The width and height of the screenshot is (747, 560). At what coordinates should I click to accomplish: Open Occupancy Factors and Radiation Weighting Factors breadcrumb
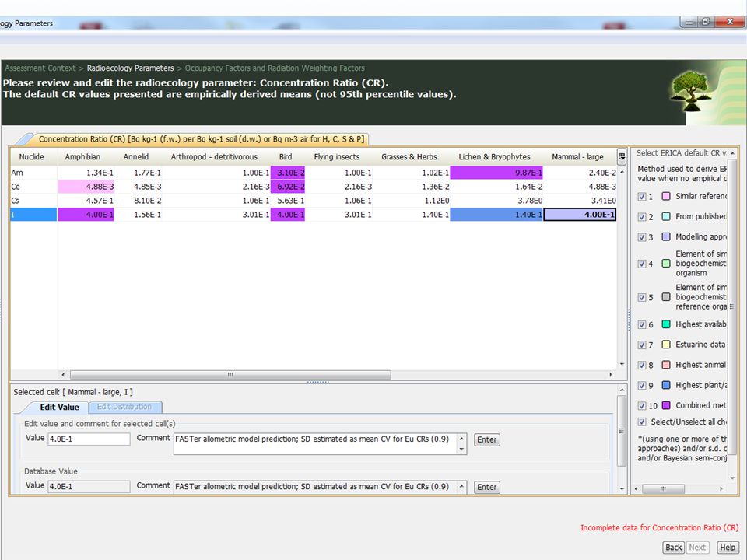(x=275, y=68)
